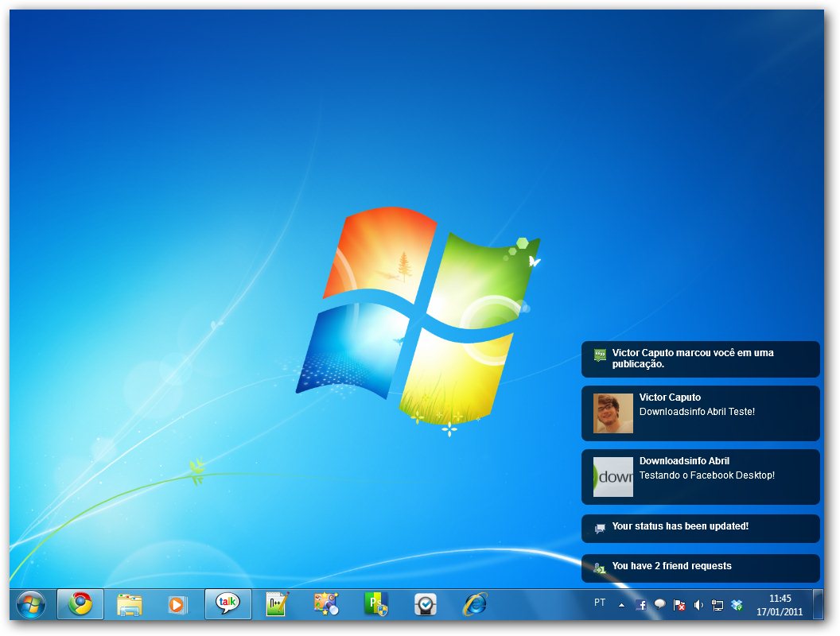This screenshot has width=840, height=636.
Task: Click the Downloadsinfo Abril logo thumbnail
Action: 613,477
